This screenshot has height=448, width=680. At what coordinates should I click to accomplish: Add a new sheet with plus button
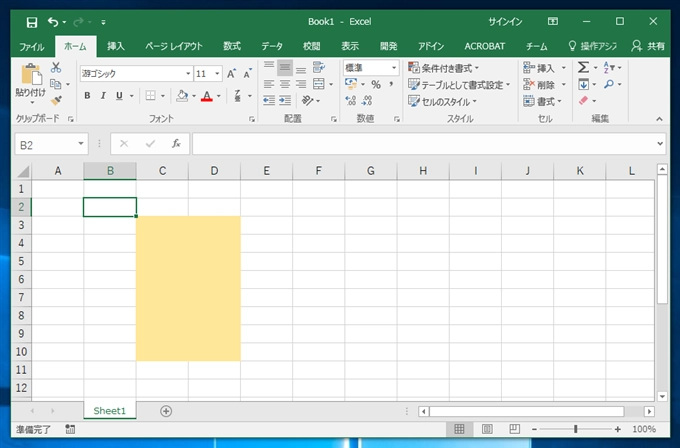coord(166,411)
